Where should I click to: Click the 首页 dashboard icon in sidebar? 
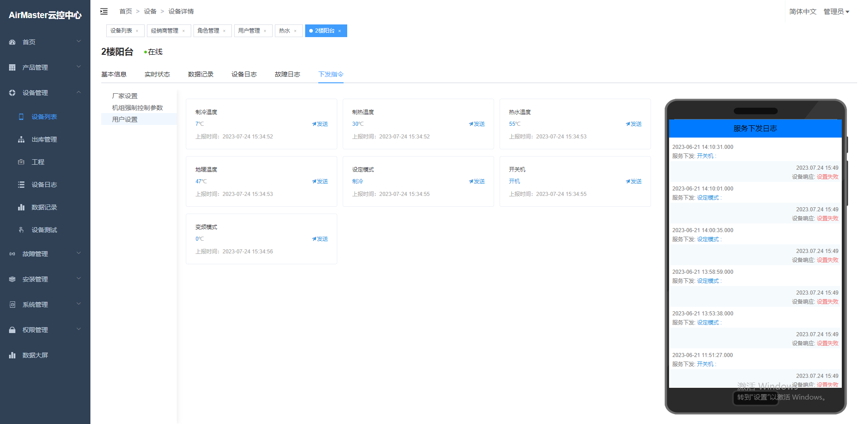pyautogui.click(x=12, y=42)
